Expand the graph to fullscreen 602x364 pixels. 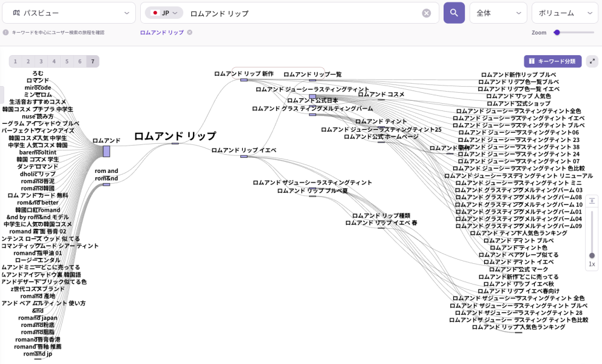[592, 61]
